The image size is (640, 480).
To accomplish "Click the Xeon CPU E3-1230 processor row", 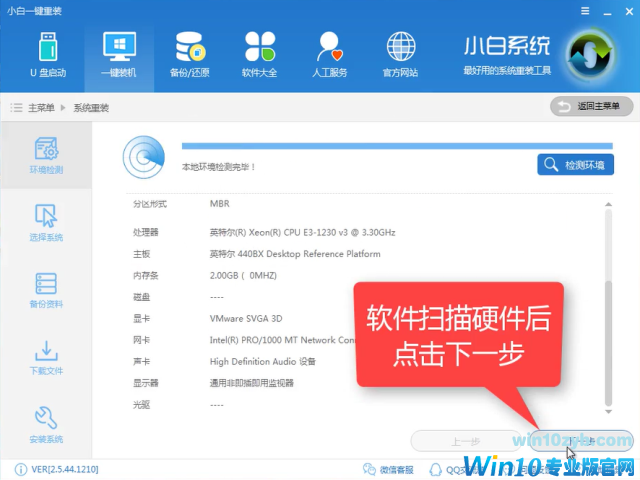I will click(x=302, y=232).
